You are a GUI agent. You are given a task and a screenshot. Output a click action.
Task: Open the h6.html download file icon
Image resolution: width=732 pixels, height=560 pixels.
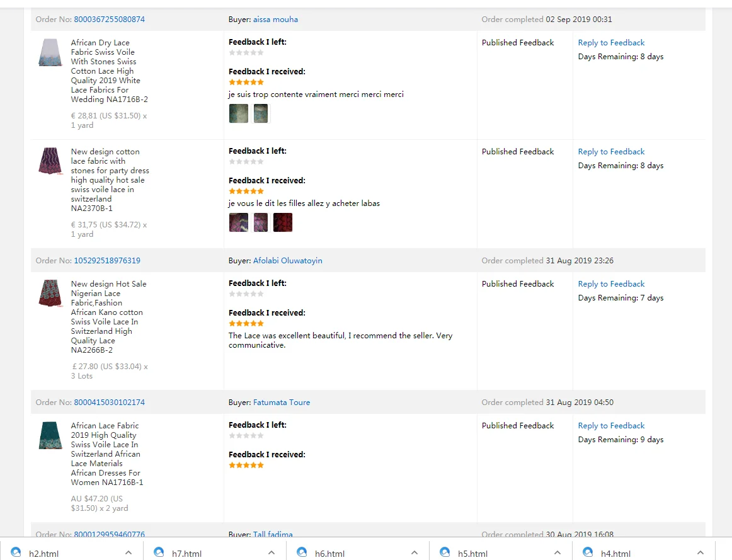tap(302, 552)
